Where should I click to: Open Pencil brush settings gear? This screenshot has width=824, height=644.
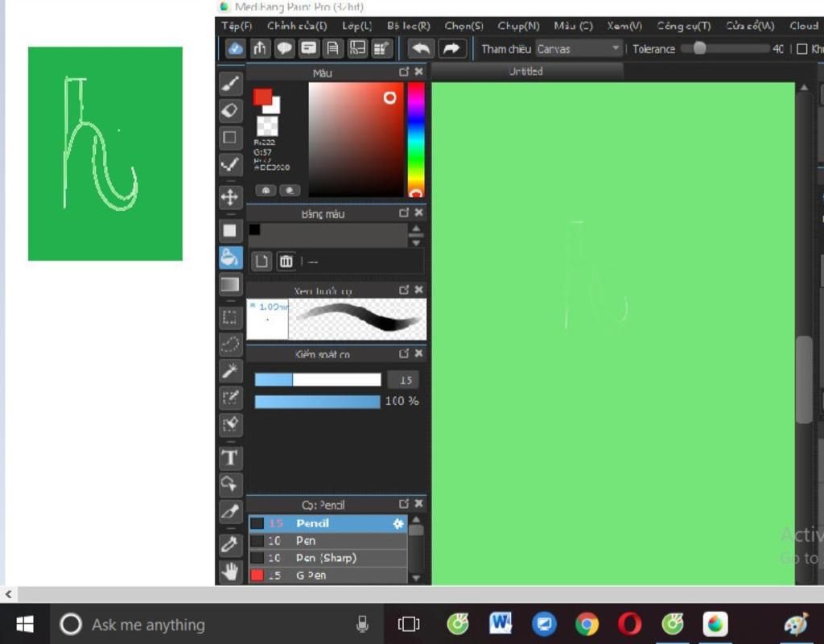398,523
